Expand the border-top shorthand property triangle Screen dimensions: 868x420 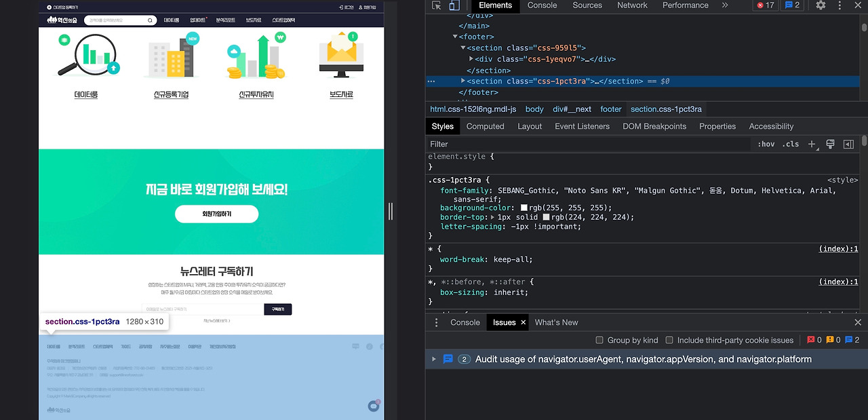pos(493,217)
